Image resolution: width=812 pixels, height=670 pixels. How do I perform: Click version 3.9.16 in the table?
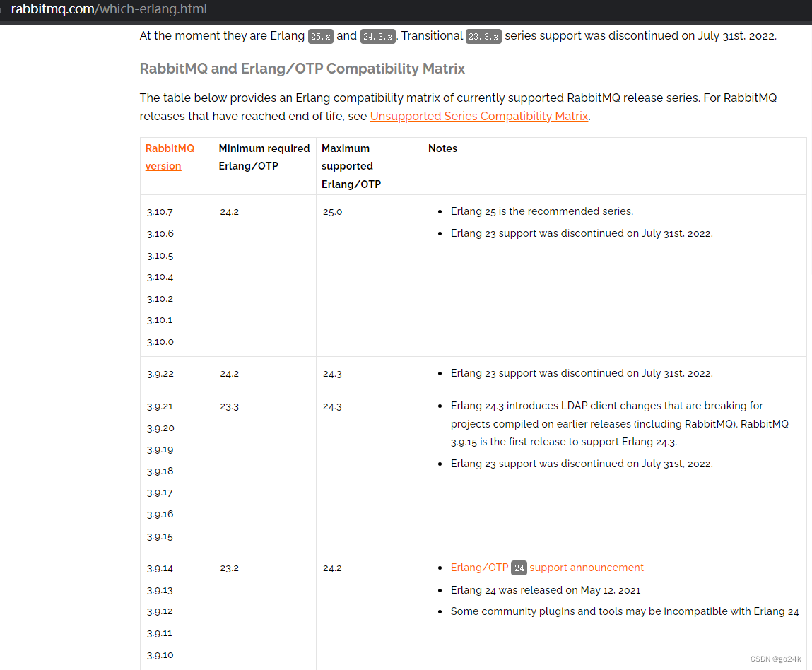pos(160,514)
